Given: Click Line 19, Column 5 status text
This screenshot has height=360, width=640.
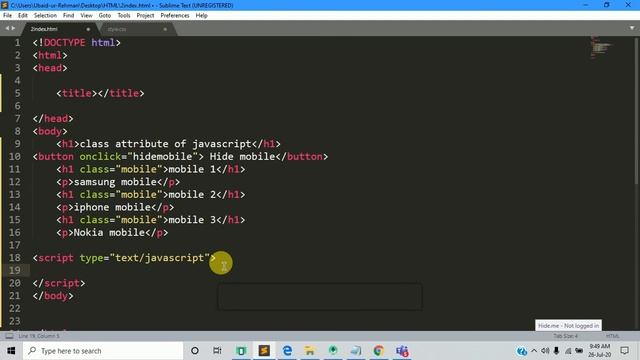Looking at the screenshot, I should pyautogui.click(x=39, y=336).
